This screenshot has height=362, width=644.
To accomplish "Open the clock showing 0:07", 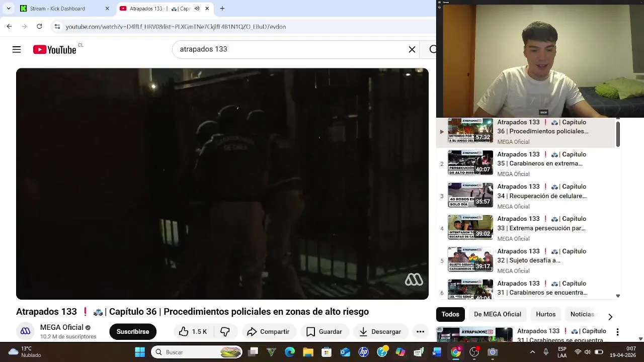I will (624, 352).
